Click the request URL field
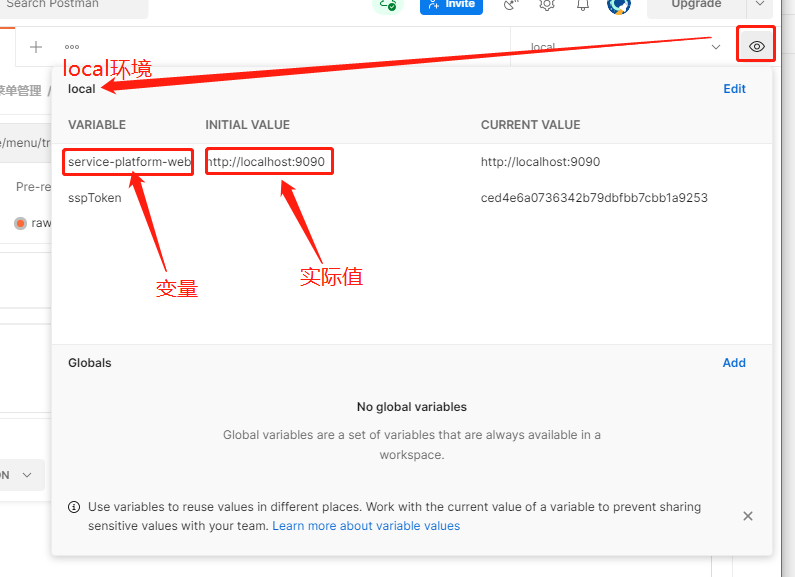Image resolution: width=795 pixels, height=577 pixels. click(25, 143)
